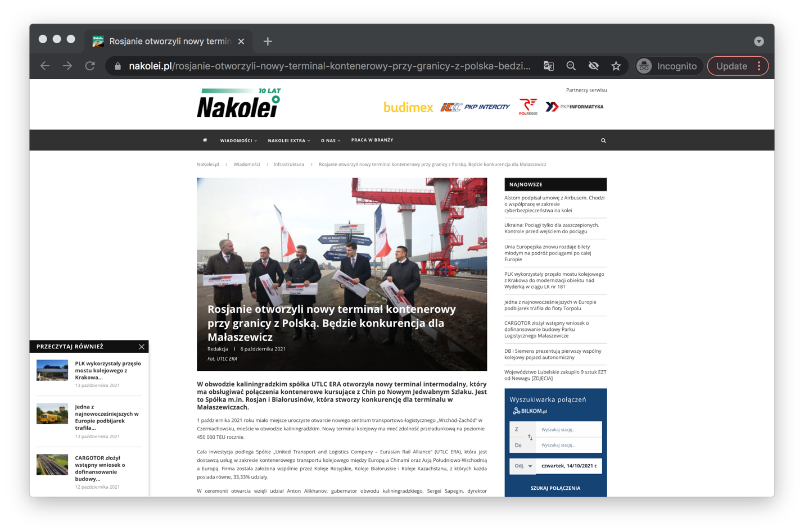Click the date field 'czwartek, 14/10/2021'
The image size is (804, 532).
569,466
